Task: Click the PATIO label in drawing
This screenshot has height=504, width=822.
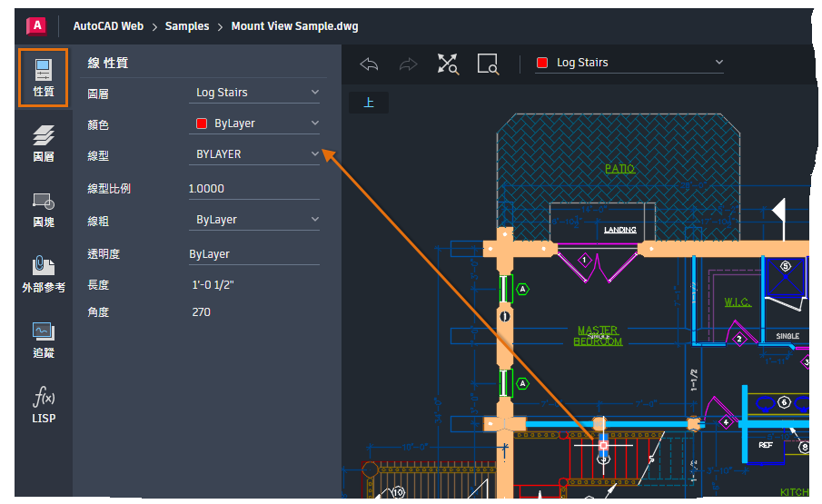Action: (x=619, y=169)
